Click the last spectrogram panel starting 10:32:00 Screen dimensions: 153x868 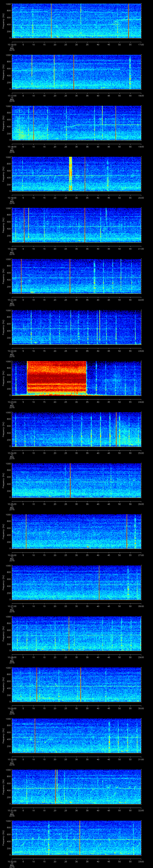[76, 838]
